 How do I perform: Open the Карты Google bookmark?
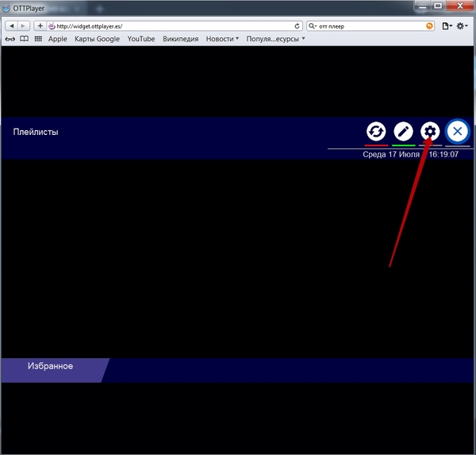pos(97,39)
